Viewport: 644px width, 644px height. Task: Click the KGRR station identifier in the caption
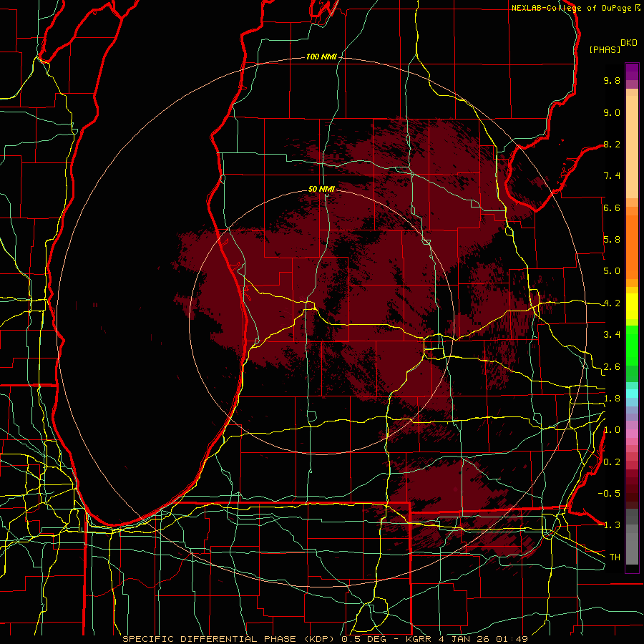(420, 639)
